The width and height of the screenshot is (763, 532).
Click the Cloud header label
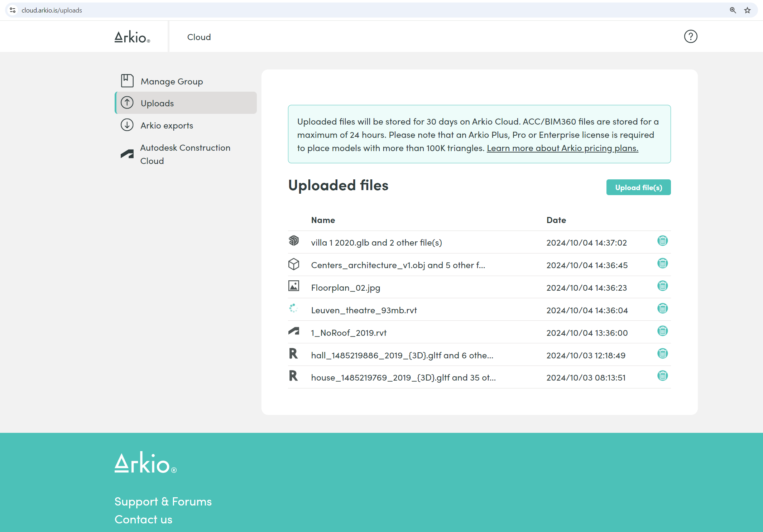pos(199,37)
